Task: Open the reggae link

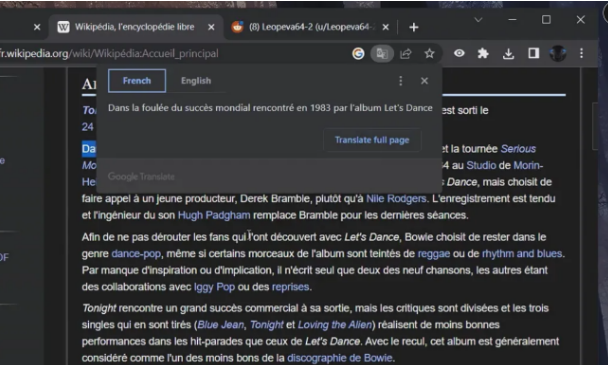Action: 434,254
